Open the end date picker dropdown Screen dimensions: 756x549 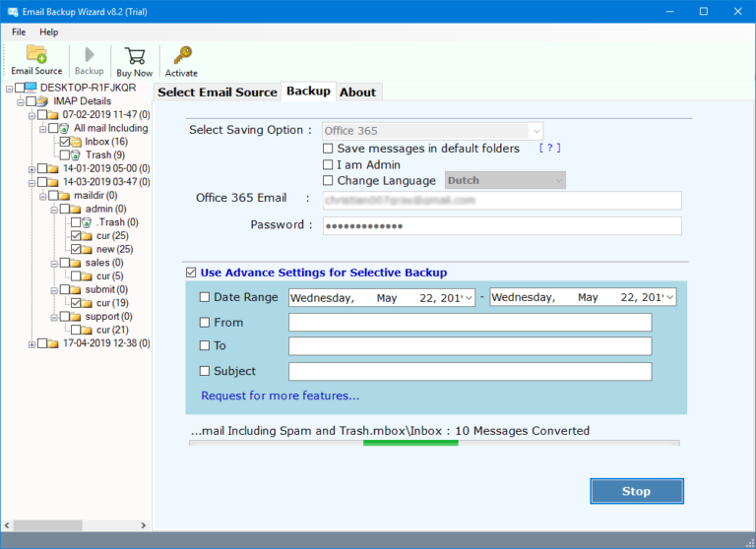coord(669,297)
